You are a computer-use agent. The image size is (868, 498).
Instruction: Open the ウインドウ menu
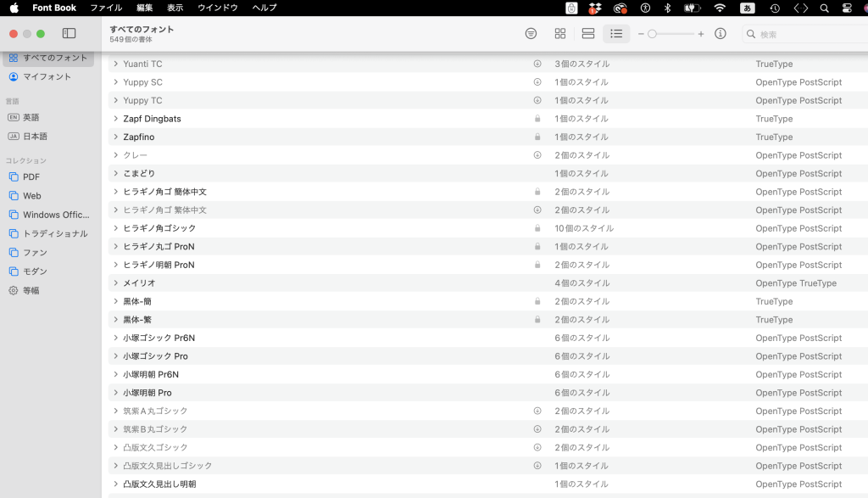pyautogui.click(x=218, y=8)
